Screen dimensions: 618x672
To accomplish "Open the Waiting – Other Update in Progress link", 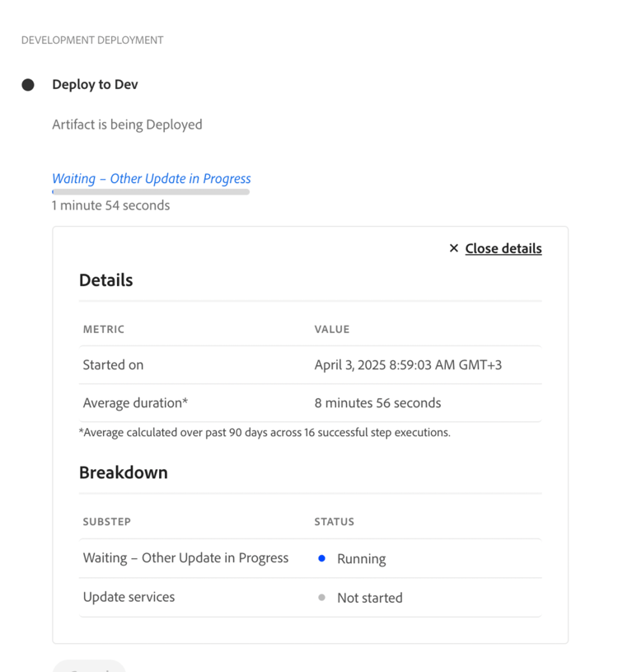I will (151, 178).
